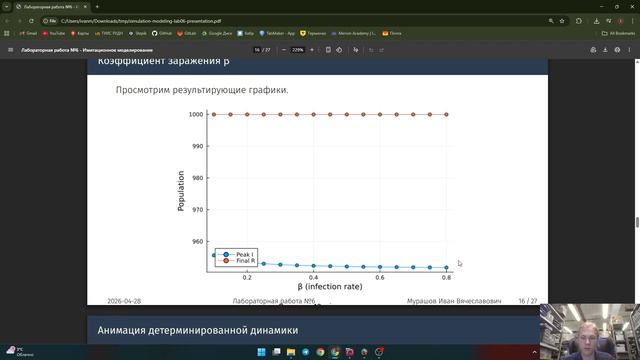Click the 'Анимация детерминированной динамики' heading

coord(198,330)
